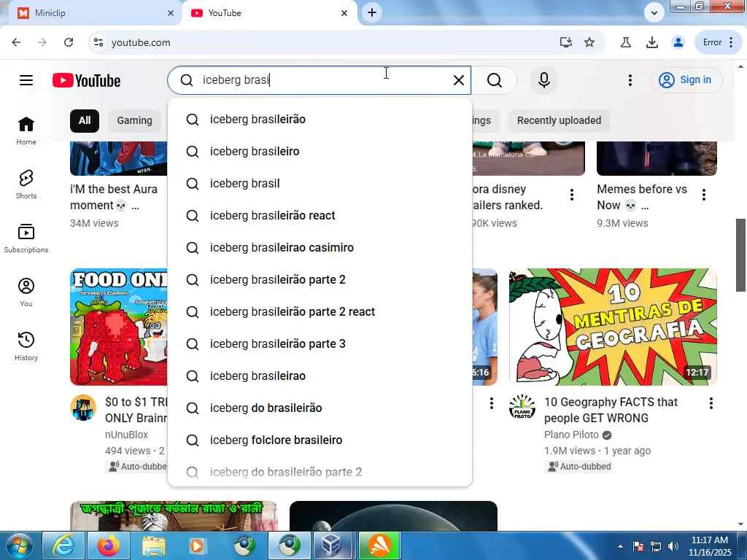
Task: Open Memes before vs Now title
Action: click(x=642, y=197)
